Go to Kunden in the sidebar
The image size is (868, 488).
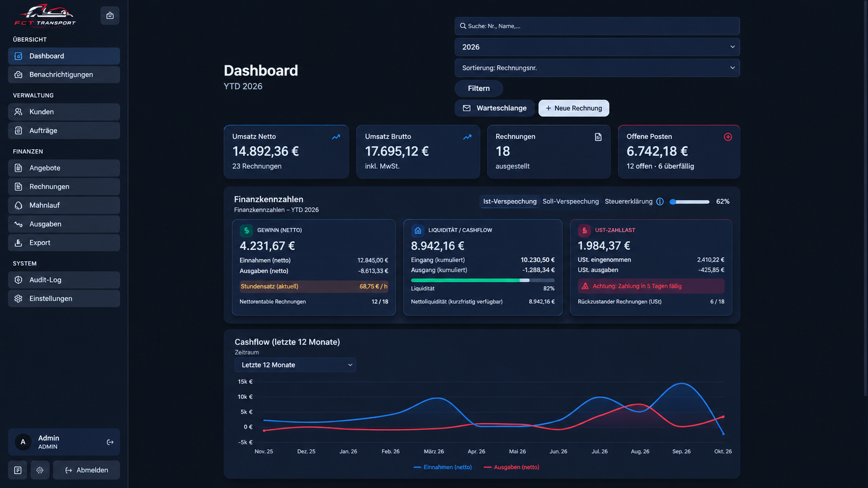(64, 112)
